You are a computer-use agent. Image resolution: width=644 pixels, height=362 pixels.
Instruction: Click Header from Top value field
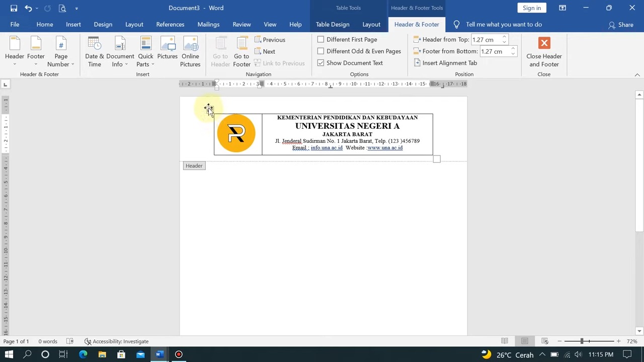coord(486,40)
